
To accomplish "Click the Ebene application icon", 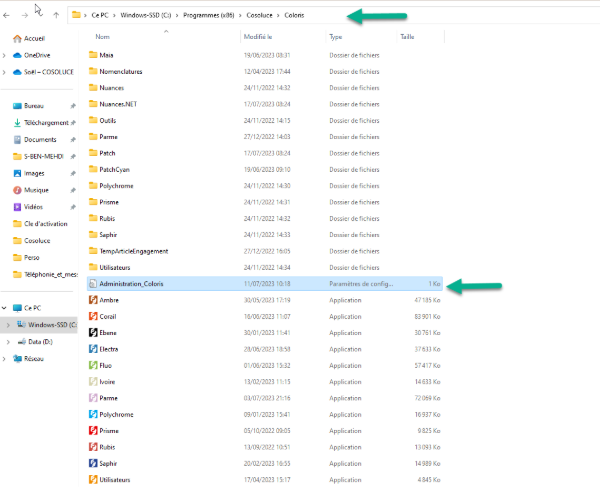I will 93,332.
